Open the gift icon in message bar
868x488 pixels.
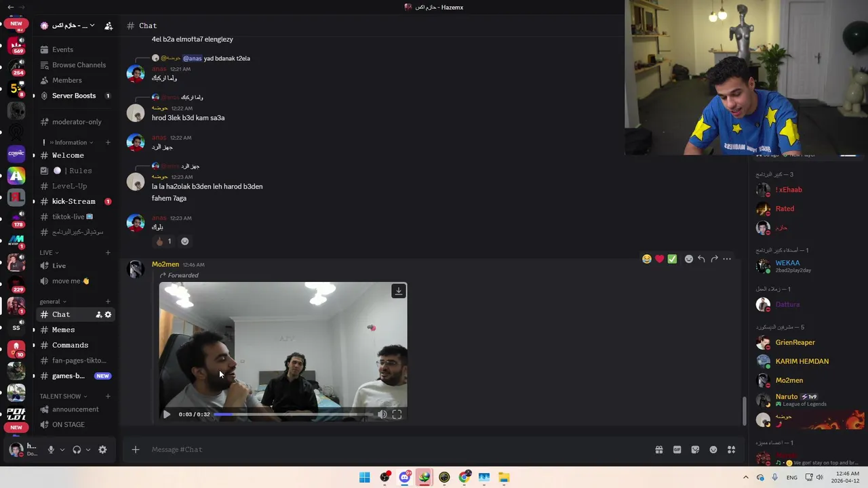pos(658,449)
